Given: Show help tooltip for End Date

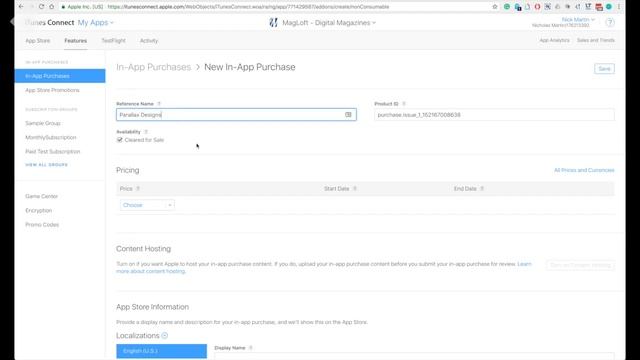Looking at the screenshot, I should (482, 189).
